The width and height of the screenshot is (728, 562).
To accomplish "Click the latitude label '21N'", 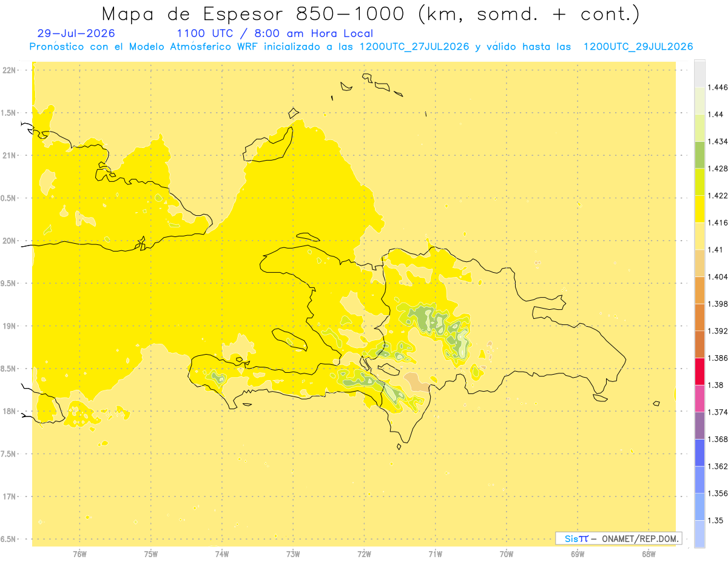I will [9, 155].
